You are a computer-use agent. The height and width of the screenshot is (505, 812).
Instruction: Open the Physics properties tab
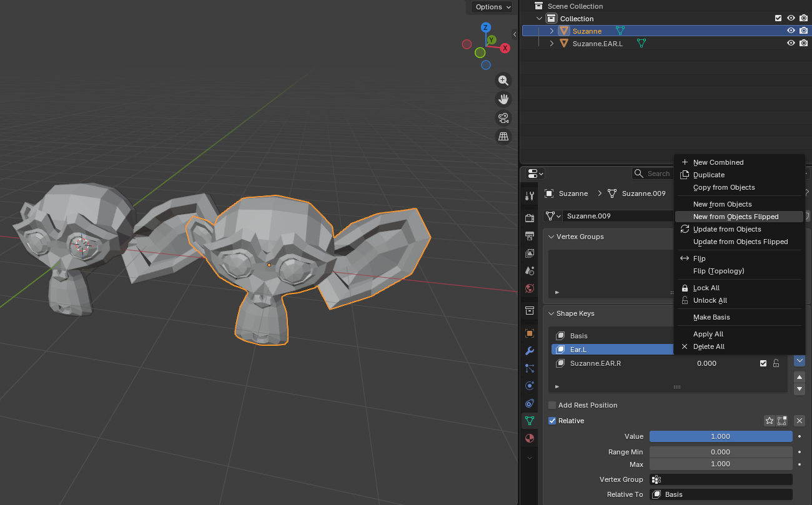530,386
